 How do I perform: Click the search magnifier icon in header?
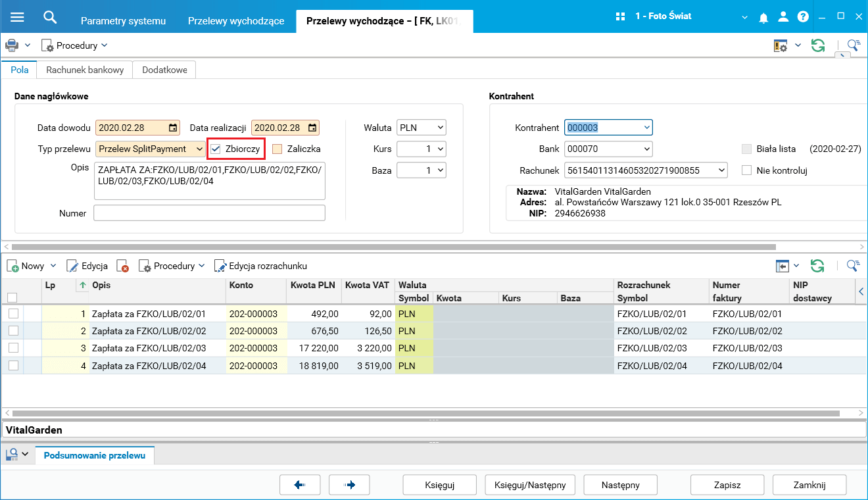pos(50,17)
